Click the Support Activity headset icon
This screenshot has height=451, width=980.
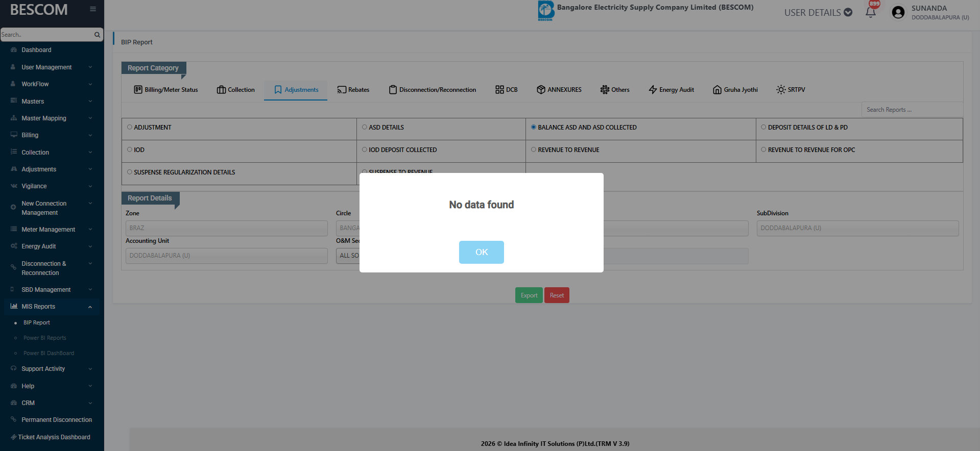tap(14, 368)
